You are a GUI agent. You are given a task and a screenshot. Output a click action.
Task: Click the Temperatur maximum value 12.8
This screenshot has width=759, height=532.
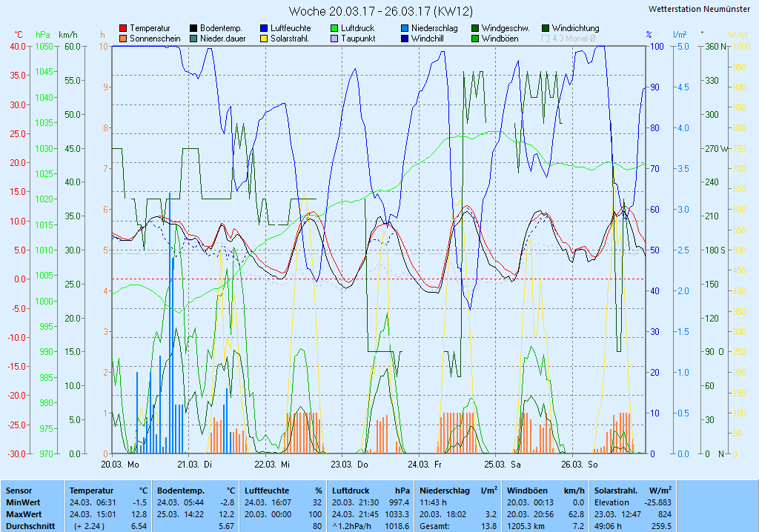pos(139,514)
